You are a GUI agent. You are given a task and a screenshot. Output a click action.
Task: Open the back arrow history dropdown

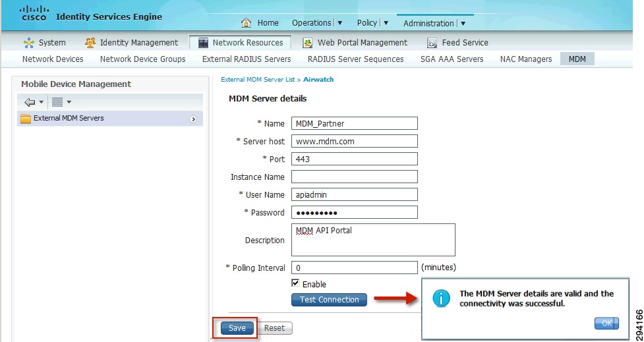[42, 102]
